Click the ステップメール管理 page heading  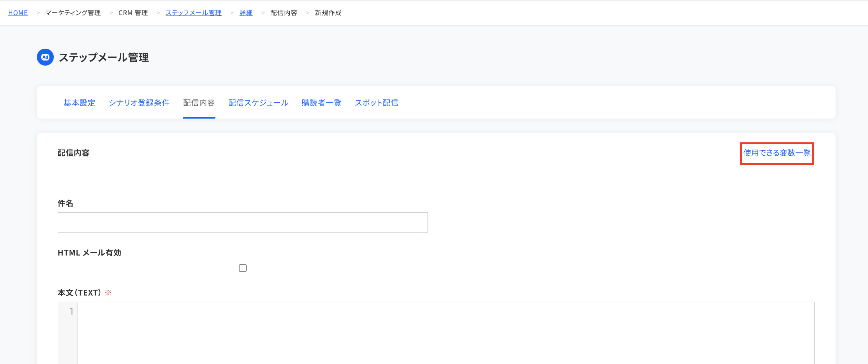104,57
